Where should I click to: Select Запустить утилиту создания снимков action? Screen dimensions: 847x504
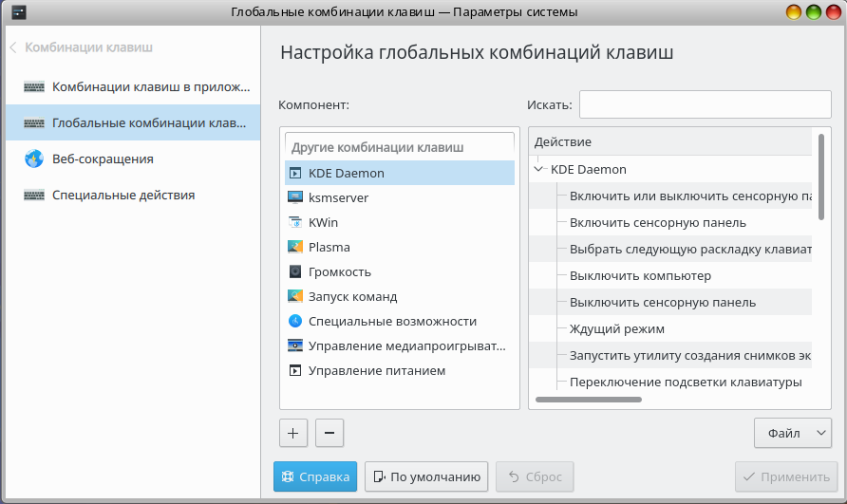click(x=670, y=355)
